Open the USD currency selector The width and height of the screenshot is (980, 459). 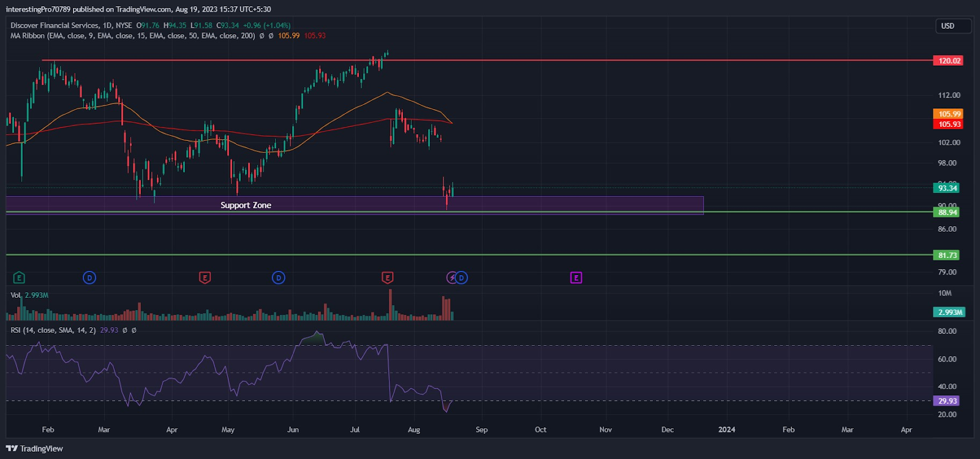click(952, 26)
